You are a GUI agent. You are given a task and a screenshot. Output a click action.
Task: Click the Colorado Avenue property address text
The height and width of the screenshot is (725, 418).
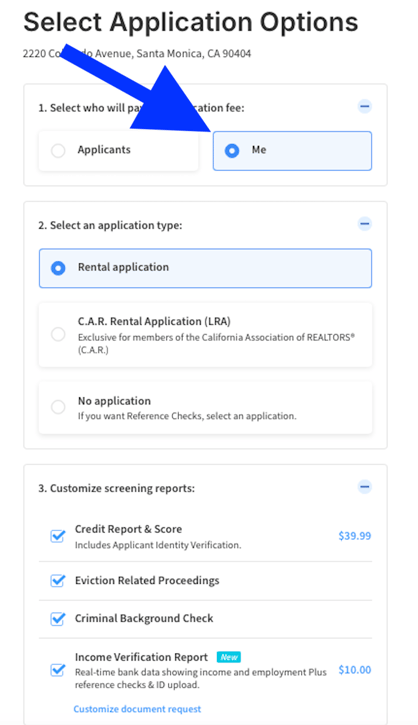(x=137, y=54)
